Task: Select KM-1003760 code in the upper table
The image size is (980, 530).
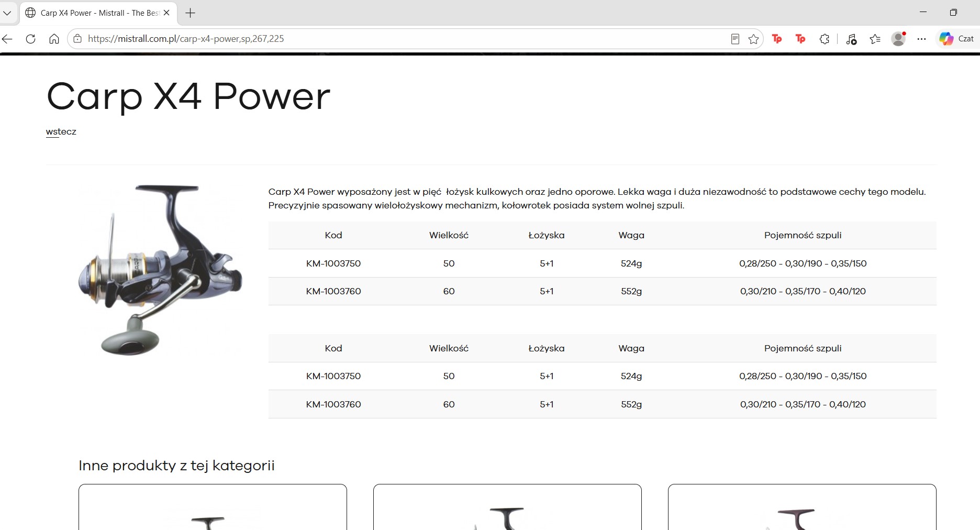Action: point(333,291)
